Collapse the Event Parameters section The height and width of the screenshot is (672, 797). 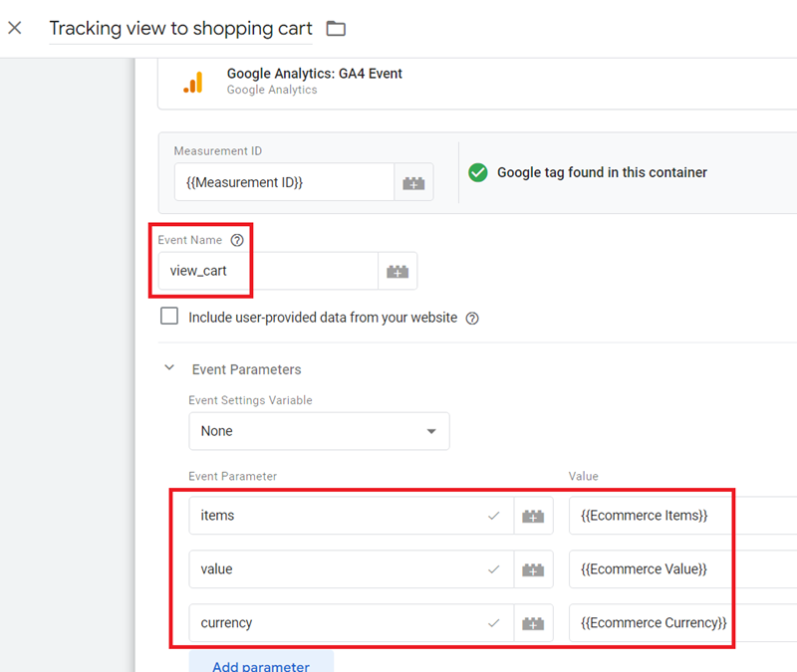click(x=169, y=366)
